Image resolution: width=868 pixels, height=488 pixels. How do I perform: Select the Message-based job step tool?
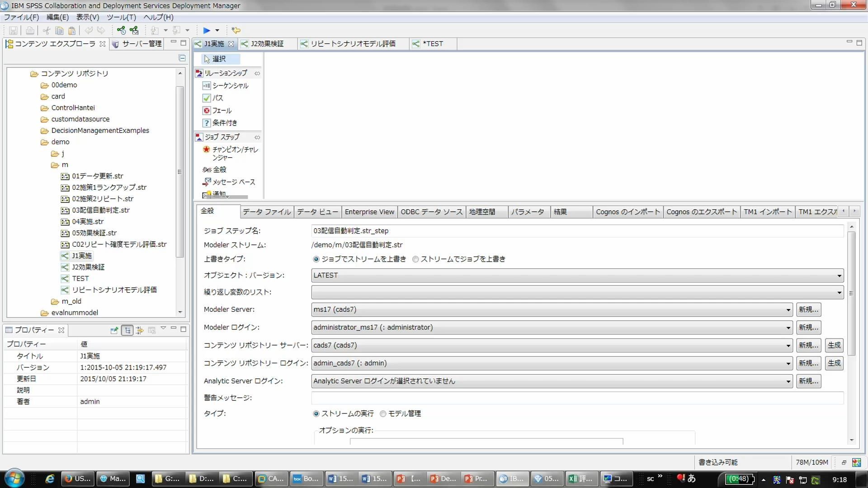coord(233,182)
